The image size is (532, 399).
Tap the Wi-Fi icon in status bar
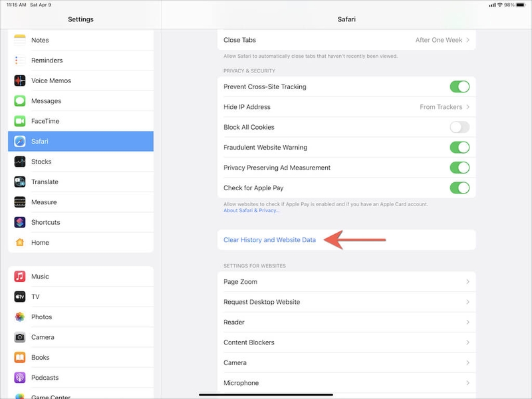500,5
